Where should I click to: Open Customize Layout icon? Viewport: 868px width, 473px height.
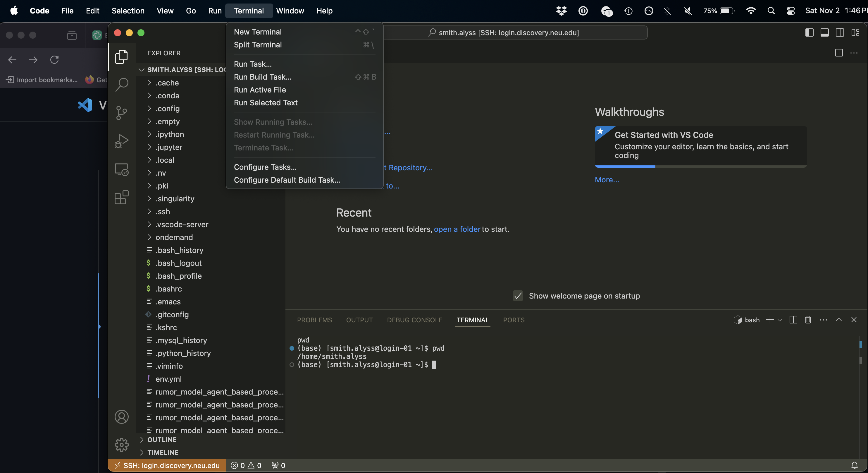click(x=855, y=32)
